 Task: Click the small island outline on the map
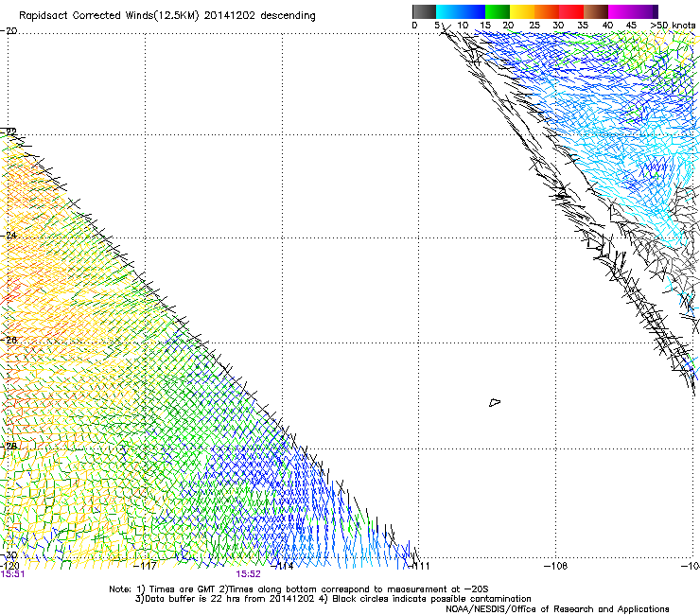coord(495,402)
